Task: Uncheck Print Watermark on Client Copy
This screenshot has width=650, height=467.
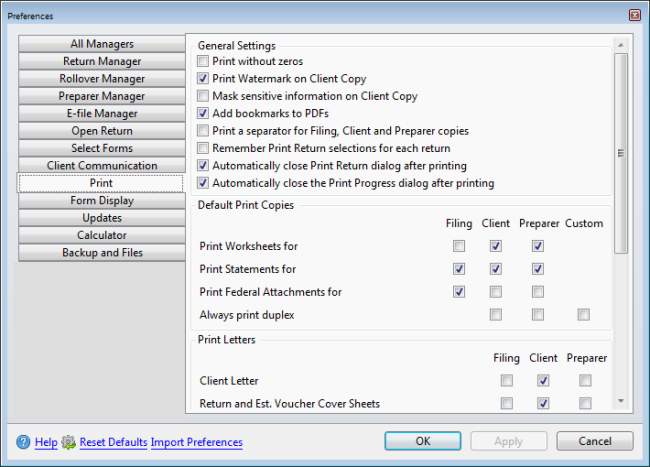Action: tap(204, 79)
